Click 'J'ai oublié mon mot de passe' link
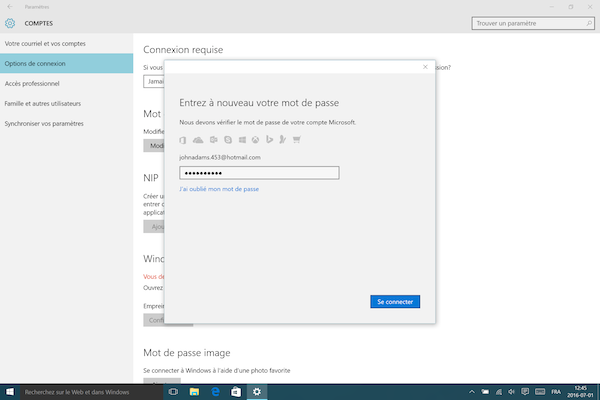This screenshot has width=600, height=400. click(x=219, y=189)
